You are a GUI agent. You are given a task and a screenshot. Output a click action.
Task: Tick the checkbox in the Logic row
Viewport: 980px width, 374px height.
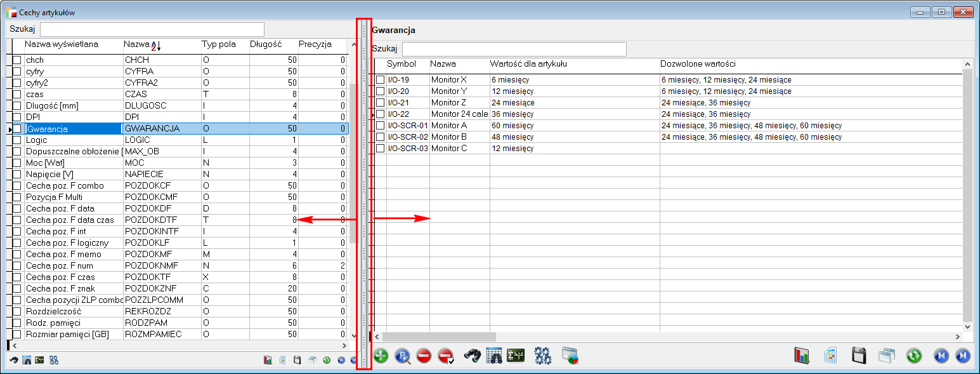coord(18,140)
